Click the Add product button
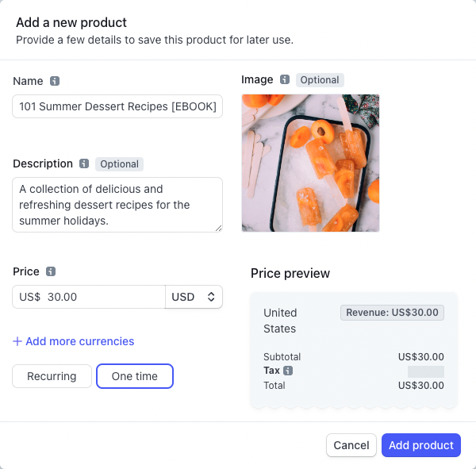Screen dimensions: 476x469 (x=421, y=445)
